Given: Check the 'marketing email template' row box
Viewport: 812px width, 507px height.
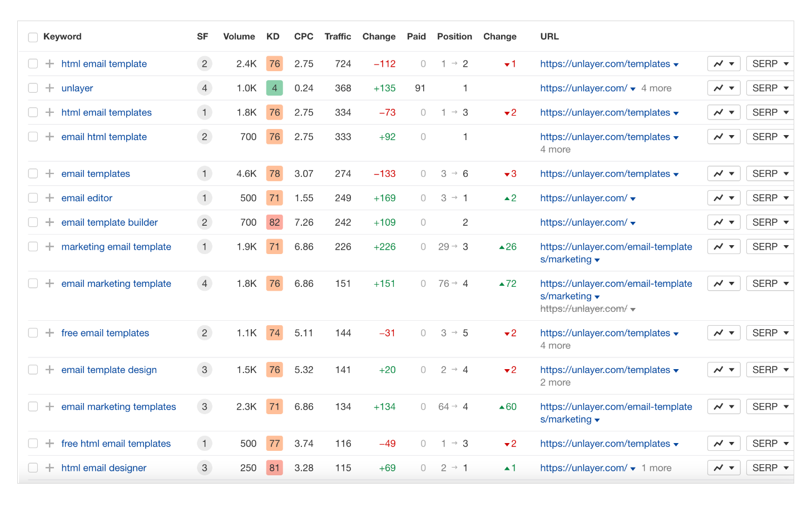Looking at the screenshot, I should (x=33, y=247).
